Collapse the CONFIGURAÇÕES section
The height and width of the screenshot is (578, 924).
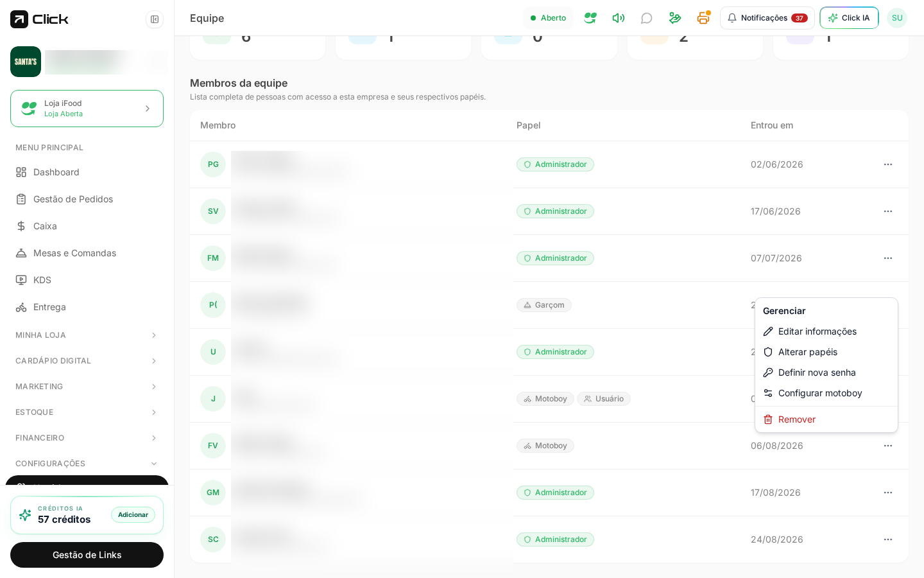pyautogui.click(x=87, y=464)
